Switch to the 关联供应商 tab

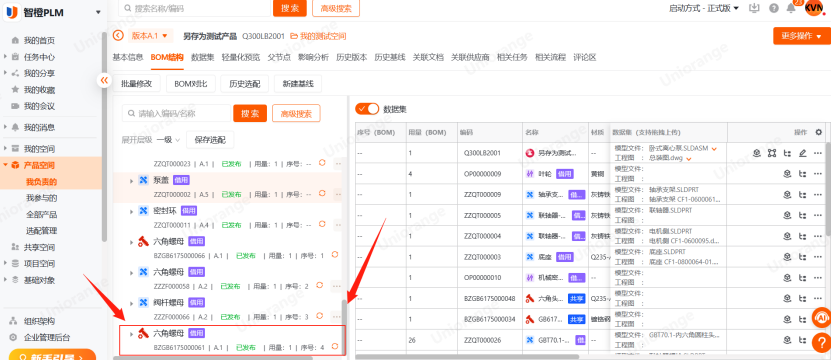[x=470, y=57]
